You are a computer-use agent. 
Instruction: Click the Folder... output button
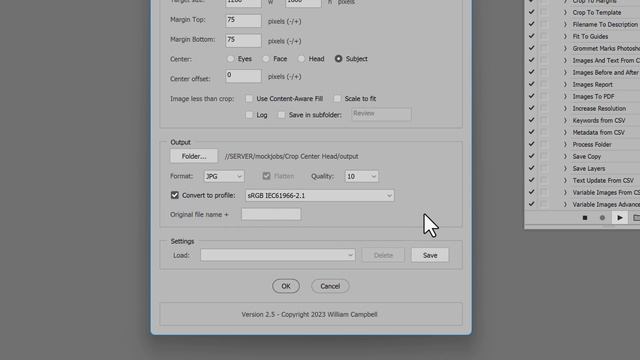[x=194, y=156]
